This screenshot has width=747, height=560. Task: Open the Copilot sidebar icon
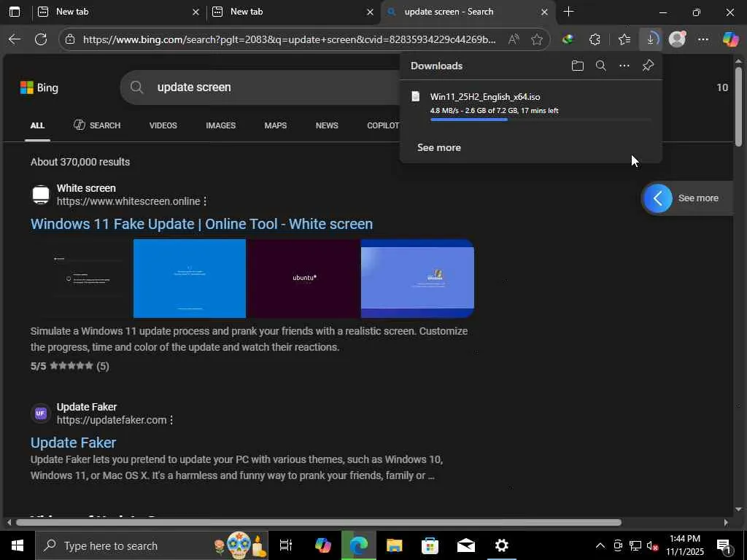[x=730, y=39]
